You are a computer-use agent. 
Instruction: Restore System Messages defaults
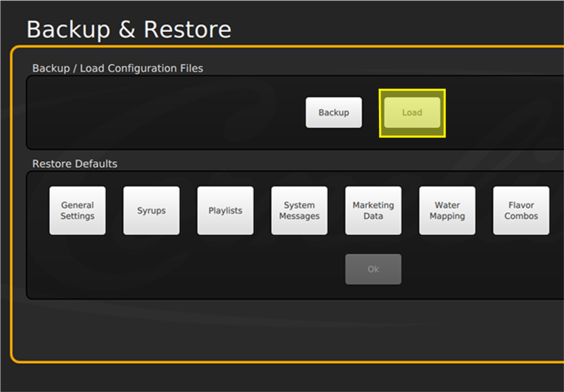click(x=299, y=210)
